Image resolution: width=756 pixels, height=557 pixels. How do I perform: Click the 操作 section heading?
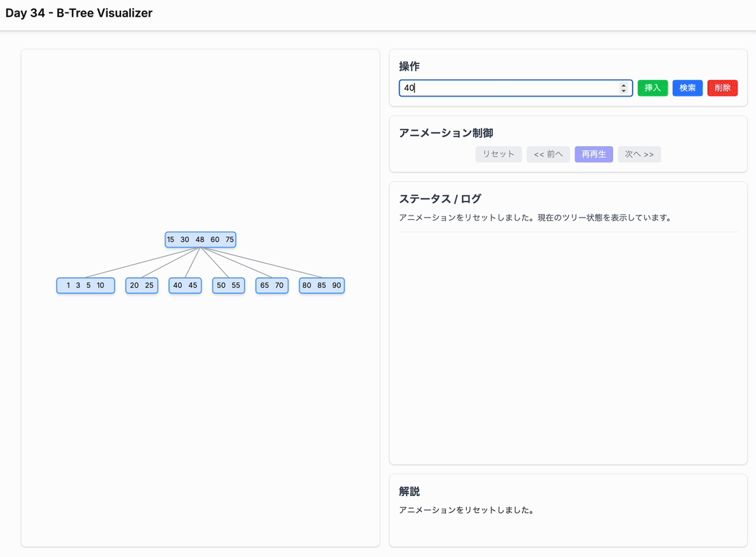click(x=409, y=66)
